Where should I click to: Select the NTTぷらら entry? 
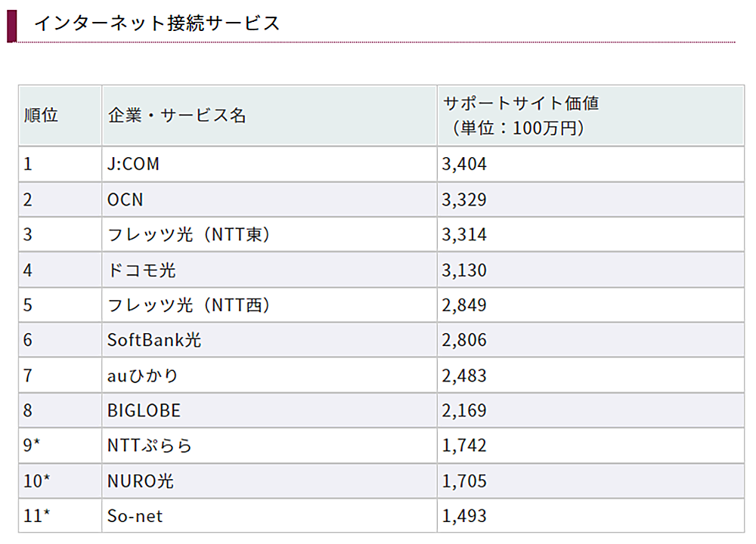[150, 446]
